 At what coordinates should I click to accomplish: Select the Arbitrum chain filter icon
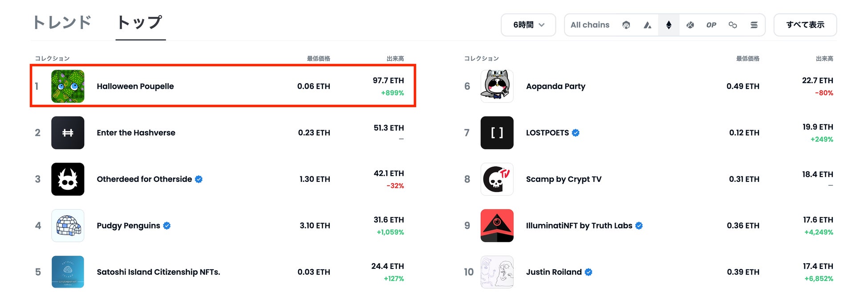click(x=626, y=25)
